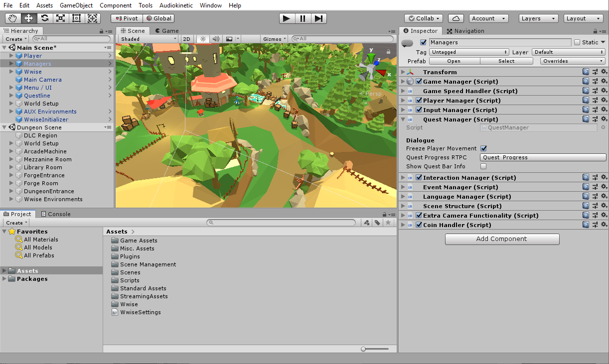
Task: Enable Show Quest Bar Info checkbox
Action: coord(483,166)
